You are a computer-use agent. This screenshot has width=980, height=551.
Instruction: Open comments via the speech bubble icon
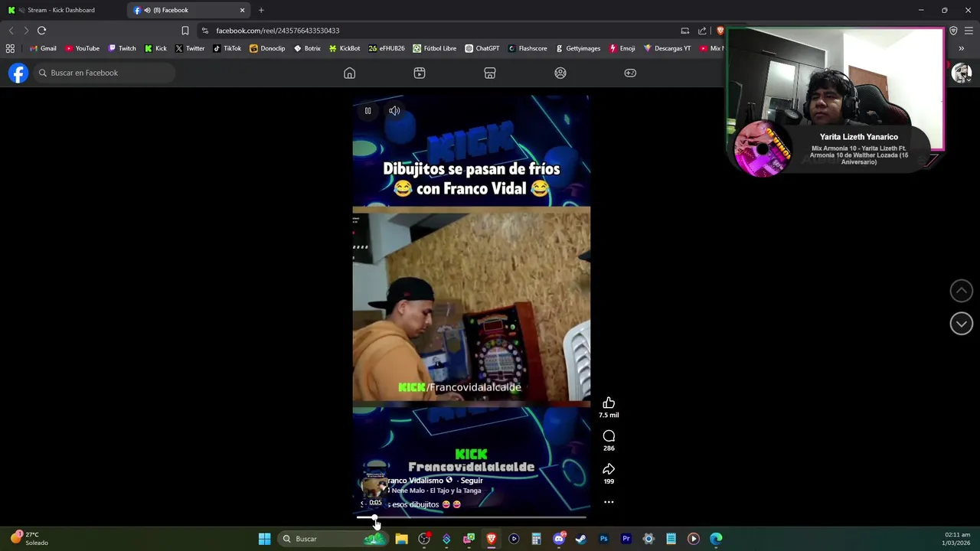pos(609,436)
